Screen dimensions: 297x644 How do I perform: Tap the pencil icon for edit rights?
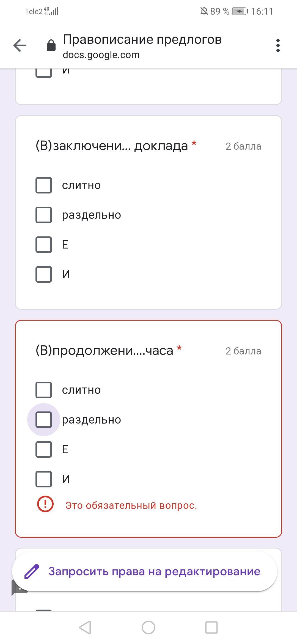pyautogui.click(x=32, y=571)
